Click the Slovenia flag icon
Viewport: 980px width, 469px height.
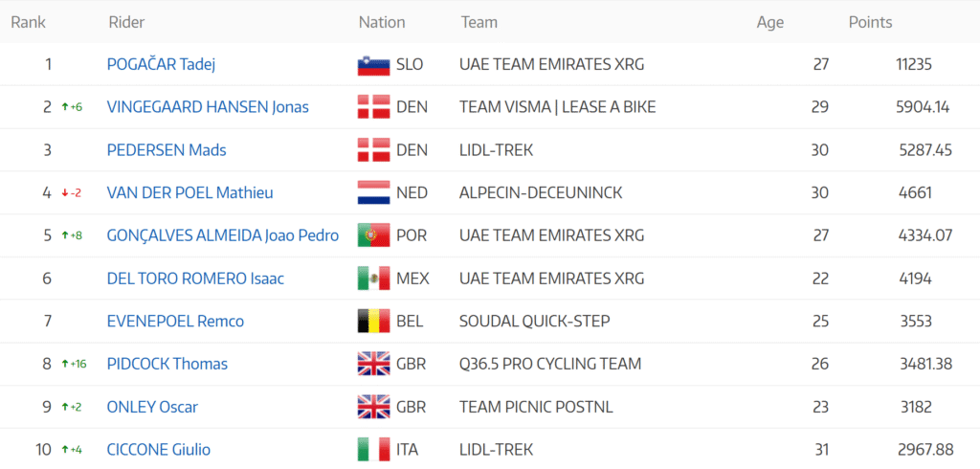point(374,64)
